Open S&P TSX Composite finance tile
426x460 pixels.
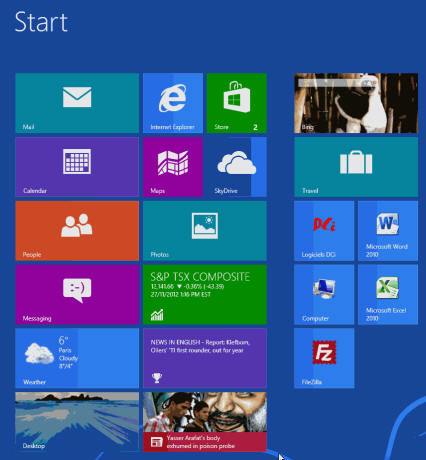[205, 294]
